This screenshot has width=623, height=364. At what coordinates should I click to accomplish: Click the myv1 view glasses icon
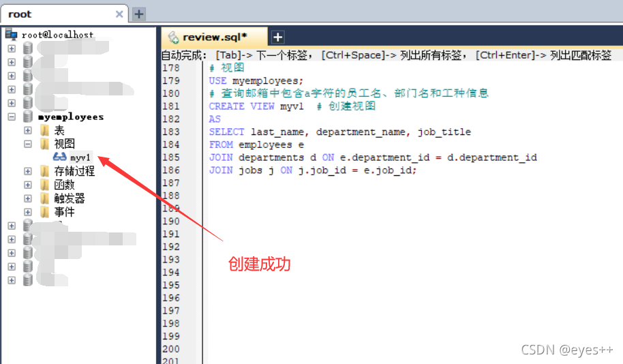click(59, 157)
